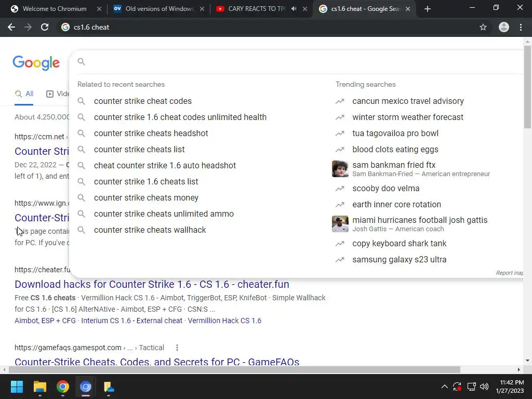Reload the current page
This screenshot has height=399, width=532.
click(x=45, y=27)
